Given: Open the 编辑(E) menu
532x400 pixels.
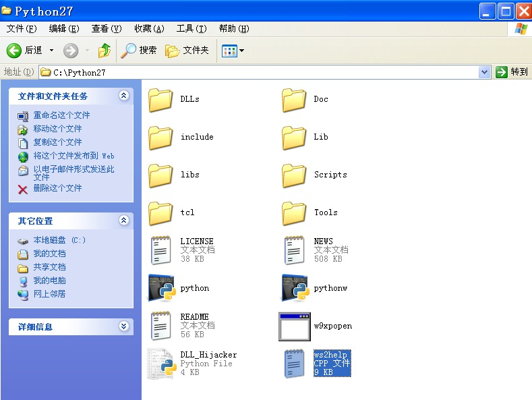Looking at the screenshot, I should click(64, 28).
